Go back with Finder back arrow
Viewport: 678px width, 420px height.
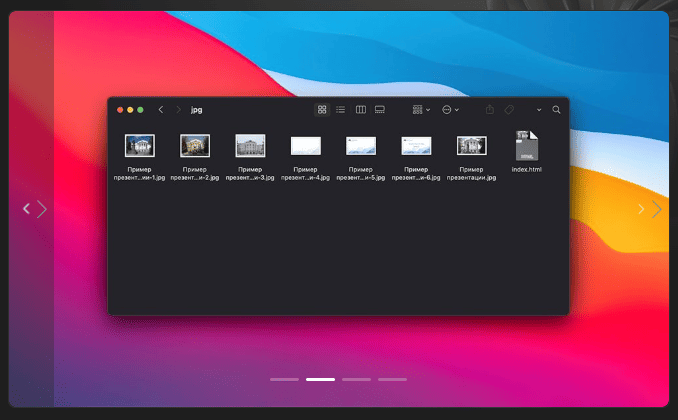click(161, 110)
